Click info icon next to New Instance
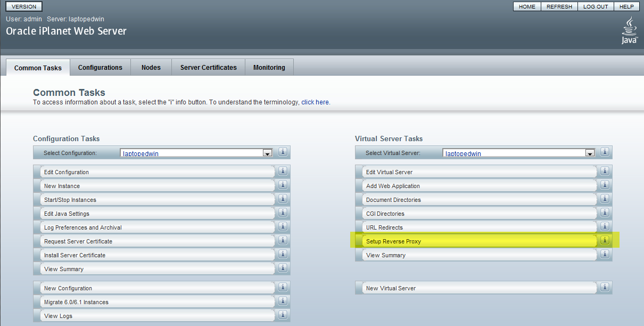The image size is (644, 326). pyautogui.click(x=283, y=185)
